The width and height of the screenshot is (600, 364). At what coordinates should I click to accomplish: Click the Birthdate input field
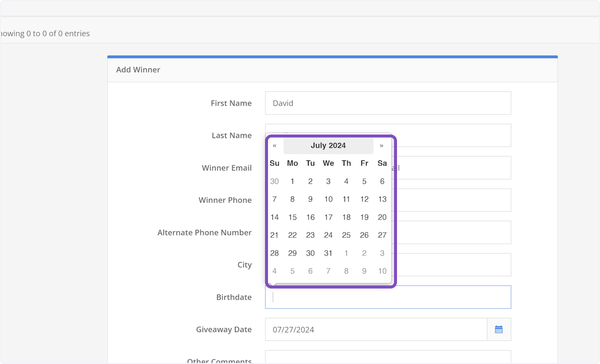[388, 297]
